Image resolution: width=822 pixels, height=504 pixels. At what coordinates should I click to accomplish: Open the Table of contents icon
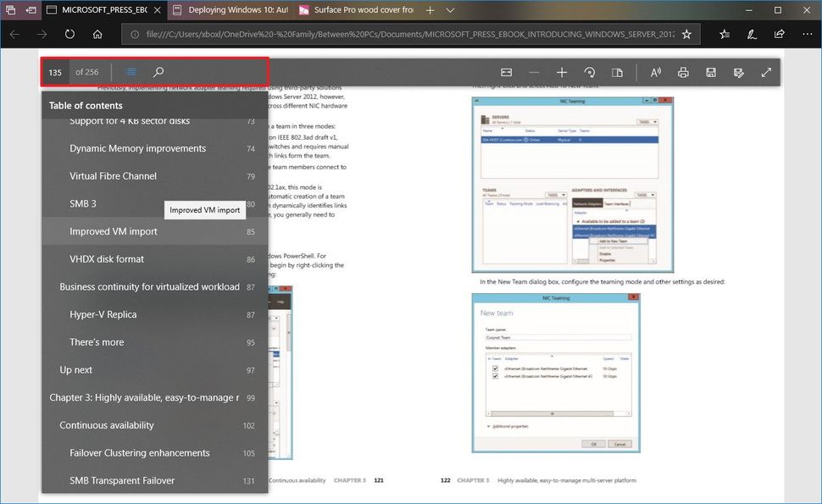click(129, 72)
